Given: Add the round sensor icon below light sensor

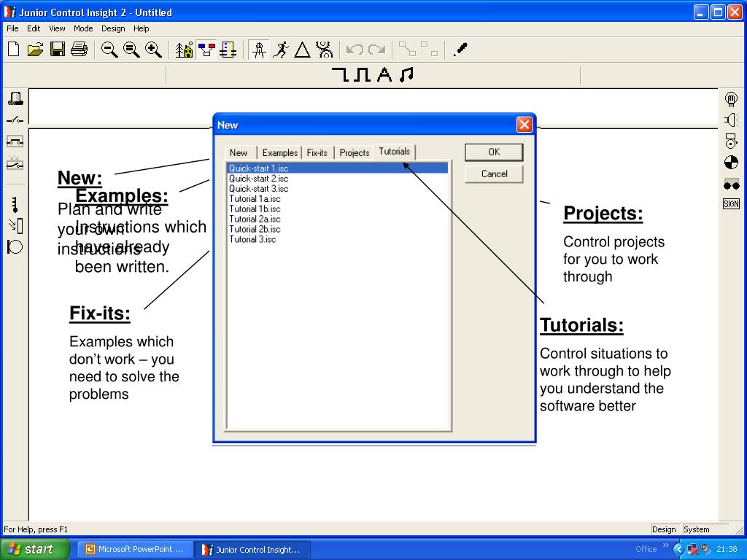Looking at the screenshot, I should [x=15, y=246].
